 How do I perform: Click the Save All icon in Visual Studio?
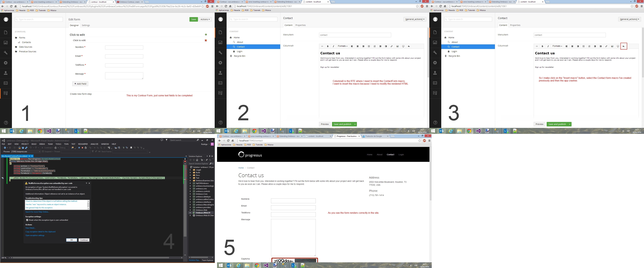(x=26, y=148)
